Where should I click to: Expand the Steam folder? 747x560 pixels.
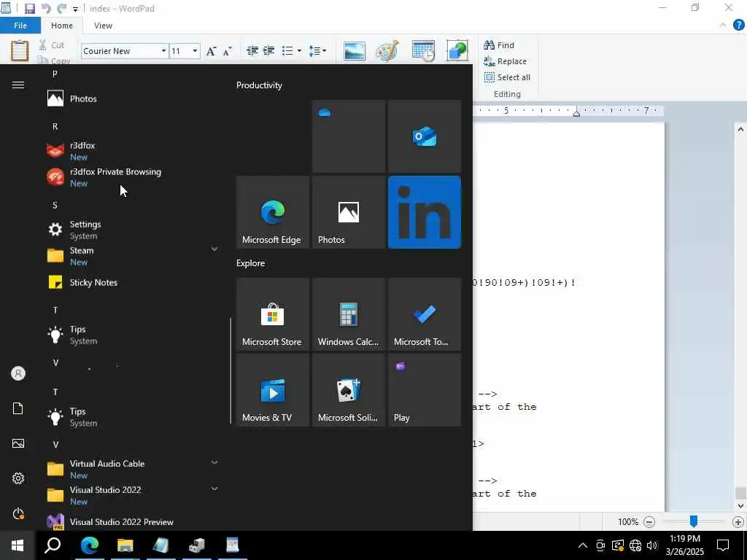(x=214, y=249)
